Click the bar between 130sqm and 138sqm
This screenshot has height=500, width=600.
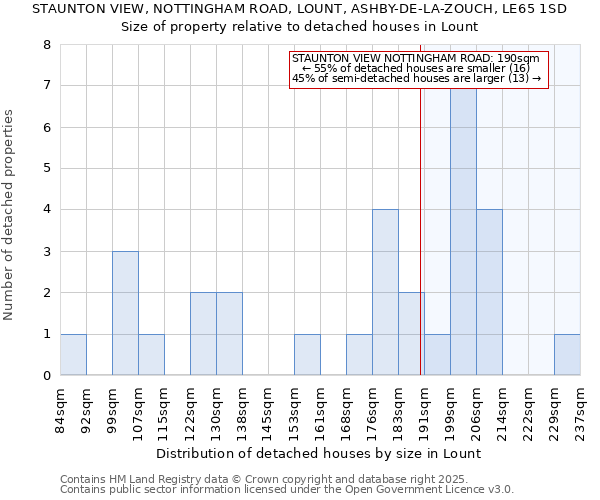(229, 334)
